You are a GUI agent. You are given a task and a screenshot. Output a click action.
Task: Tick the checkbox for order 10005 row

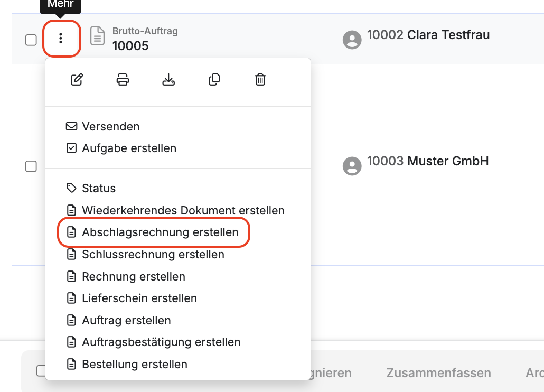pyautogui.click(x=31, y=40)
